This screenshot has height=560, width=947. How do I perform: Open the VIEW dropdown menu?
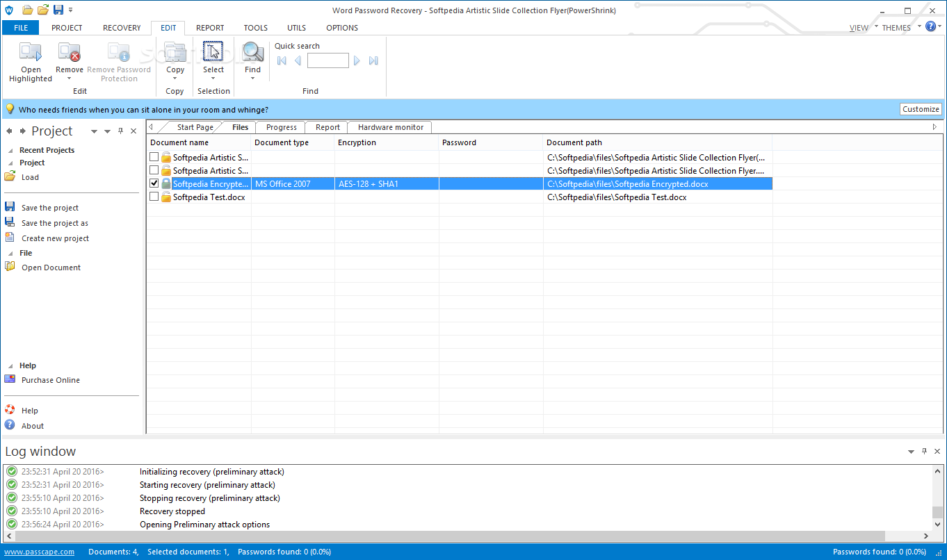click(x=863, y=28)
